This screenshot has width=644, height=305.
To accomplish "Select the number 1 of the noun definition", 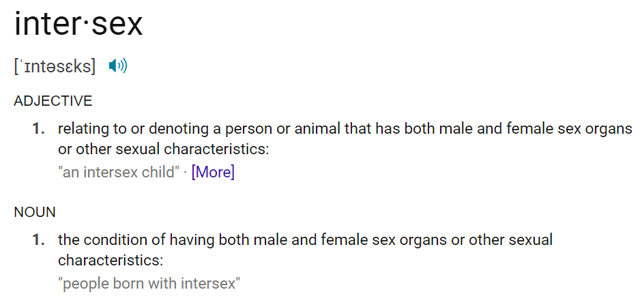I will pos(38,239).
